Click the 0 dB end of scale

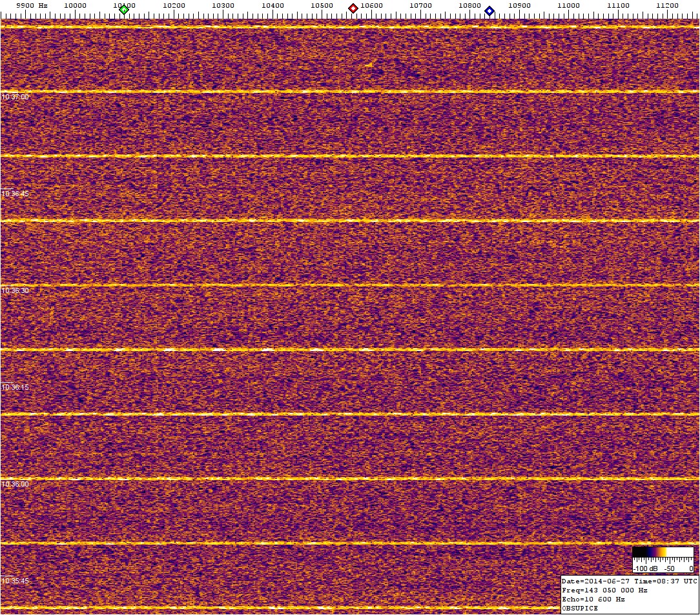[691, 569]
